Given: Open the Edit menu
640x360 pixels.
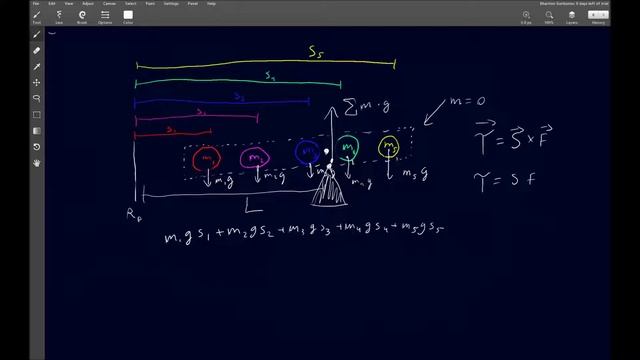Looking at the screenshot, I should tap(52, 4).
